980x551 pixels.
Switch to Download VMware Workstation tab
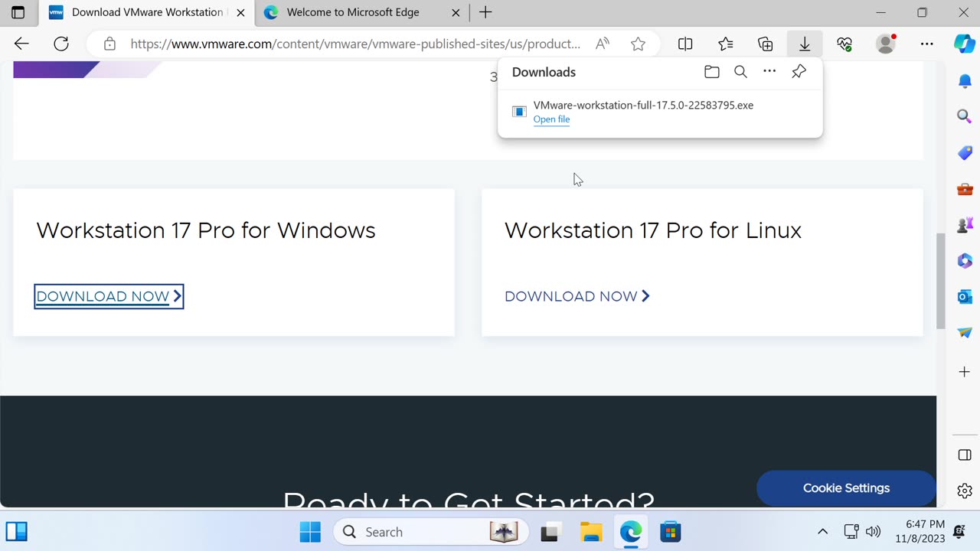[147, 12]
